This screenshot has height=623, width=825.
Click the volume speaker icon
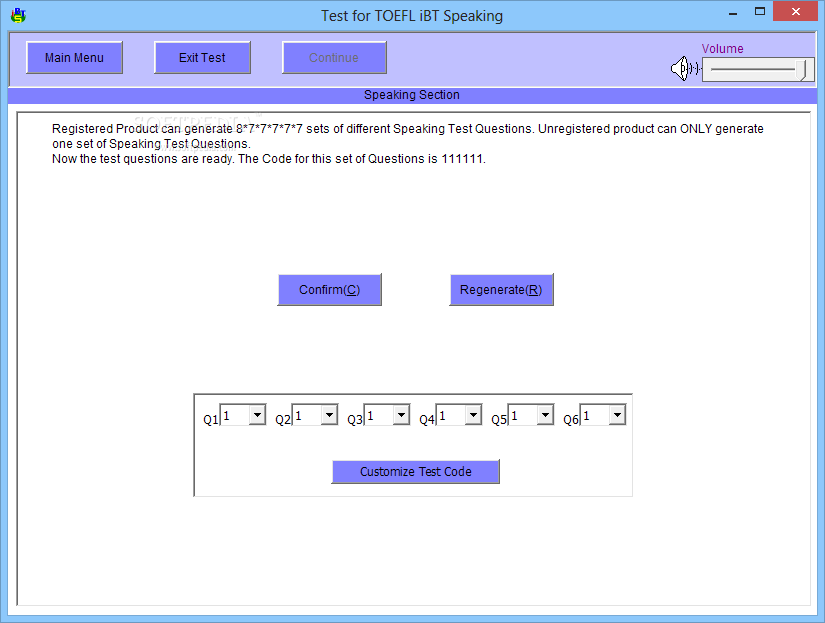[686, 68]
